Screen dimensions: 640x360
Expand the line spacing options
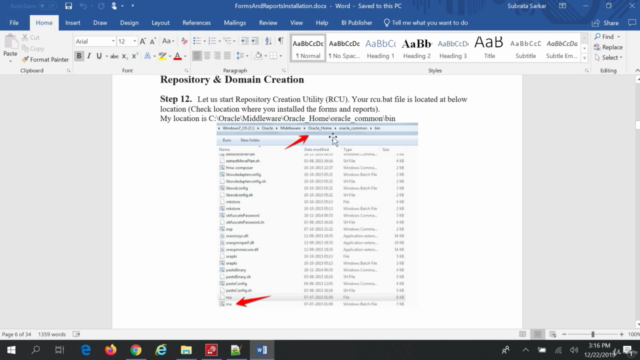click(241, 56)
